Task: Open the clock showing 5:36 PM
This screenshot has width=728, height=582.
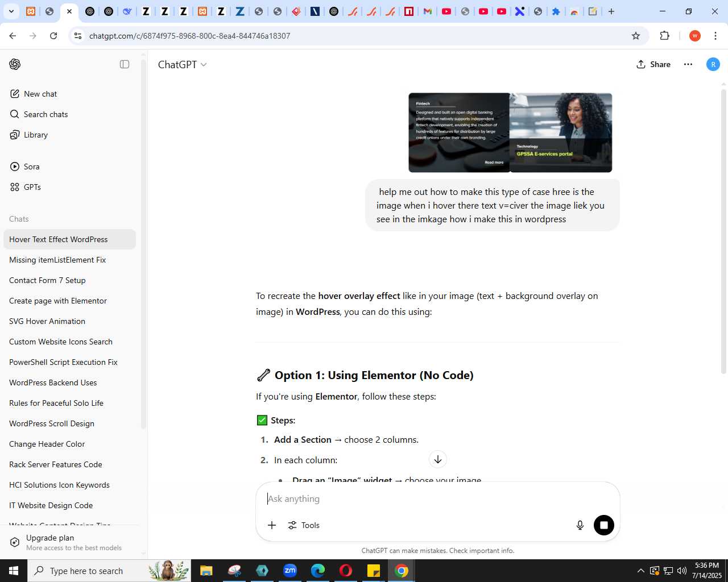Action: coord(706,571)
